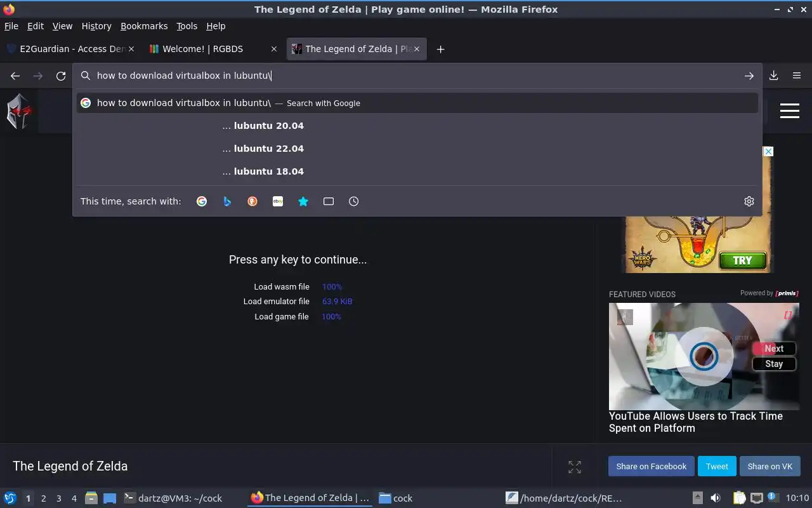Switch to workspace 4
The height and width of the screenshot is (508, 812).
(74, 498)
